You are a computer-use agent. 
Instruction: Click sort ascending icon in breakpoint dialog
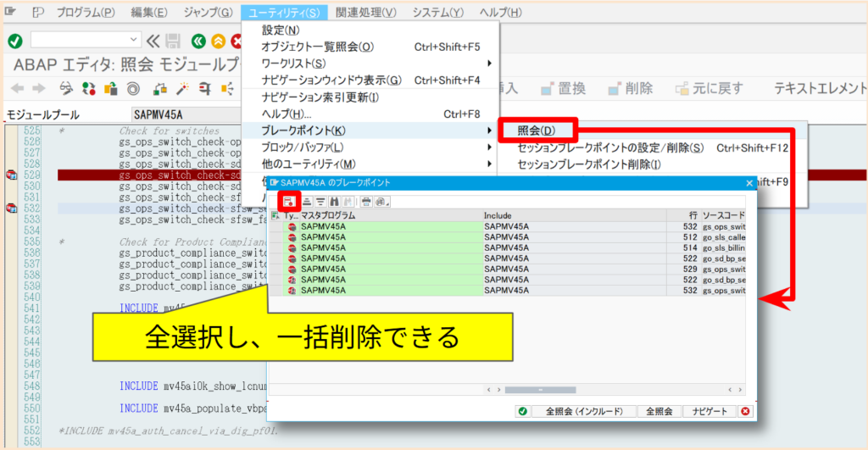click(307, 202)
